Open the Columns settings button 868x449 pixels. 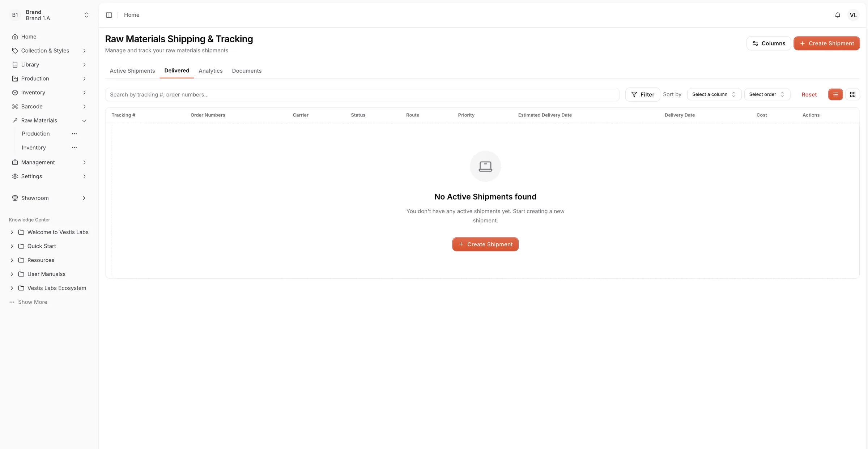click(x=769, y=43)
